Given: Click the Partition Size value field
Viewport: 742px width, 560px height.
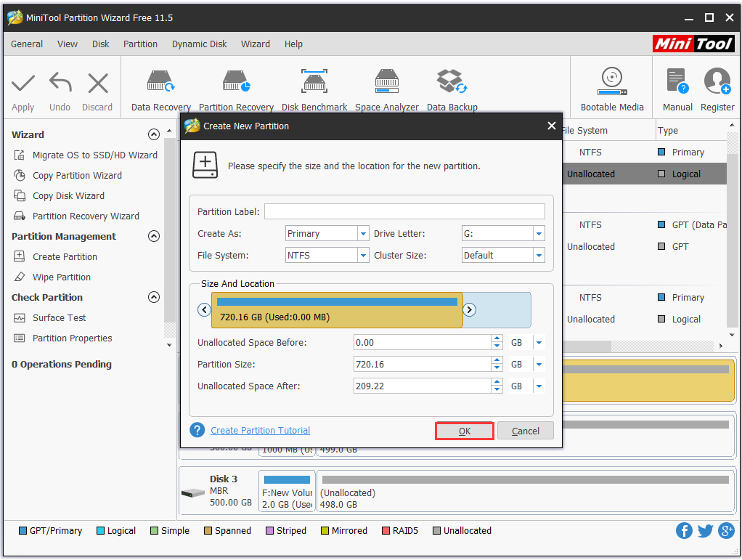Looking at the screenshot, I should (422, 365).
